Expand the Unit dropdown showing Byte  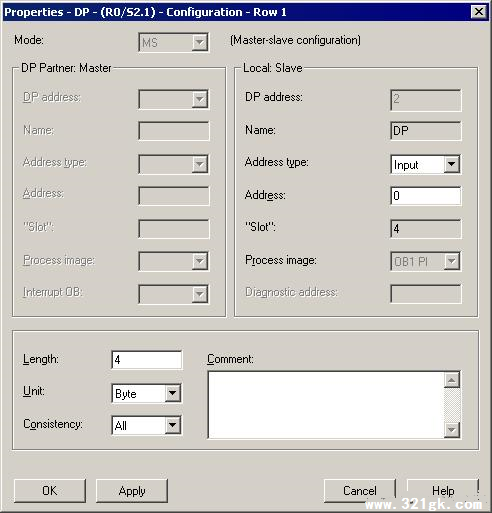[147, 393]
